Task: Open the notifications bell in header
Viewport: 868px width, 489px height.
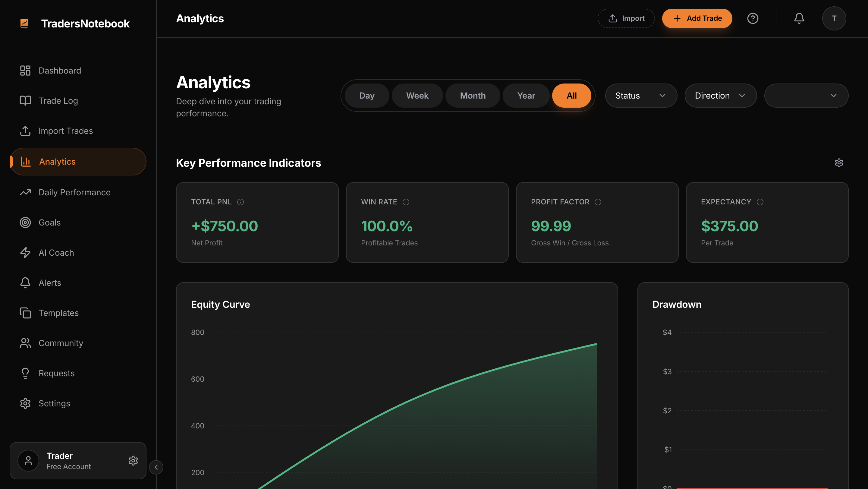Action: tap(799, 18)
